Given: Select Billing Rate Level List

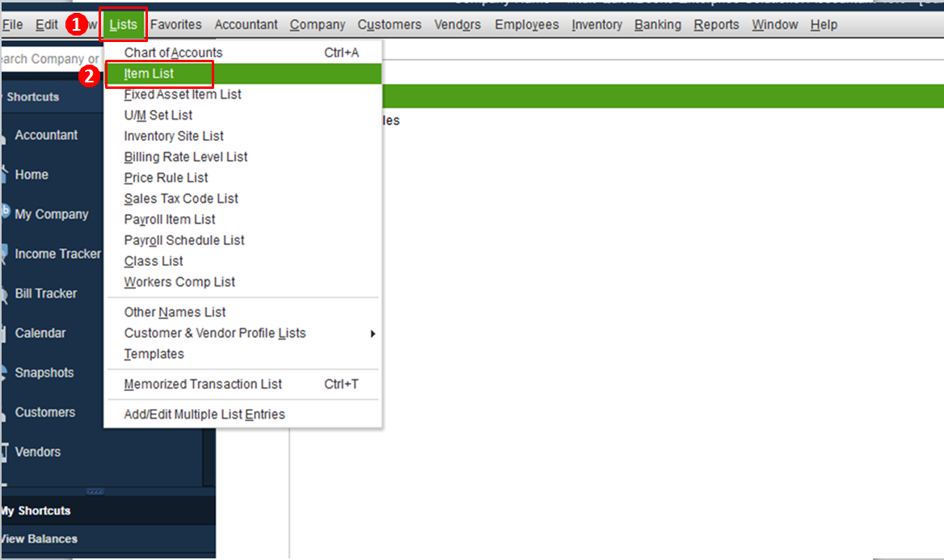Looking at the screenshot, I should (242, 157).
